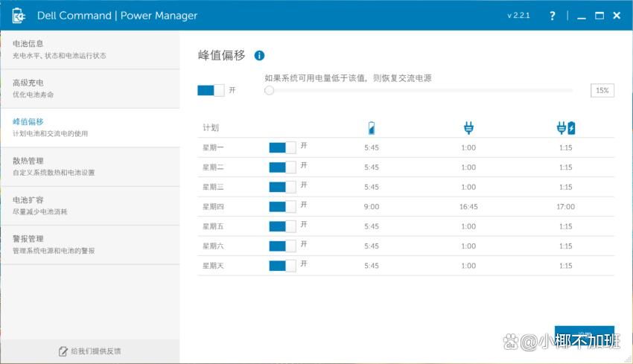Image resolution: width=633 pixels, height=364 pixels.
Task: Toggle the 星期二 schedule switch
Action: pos(282,167)
